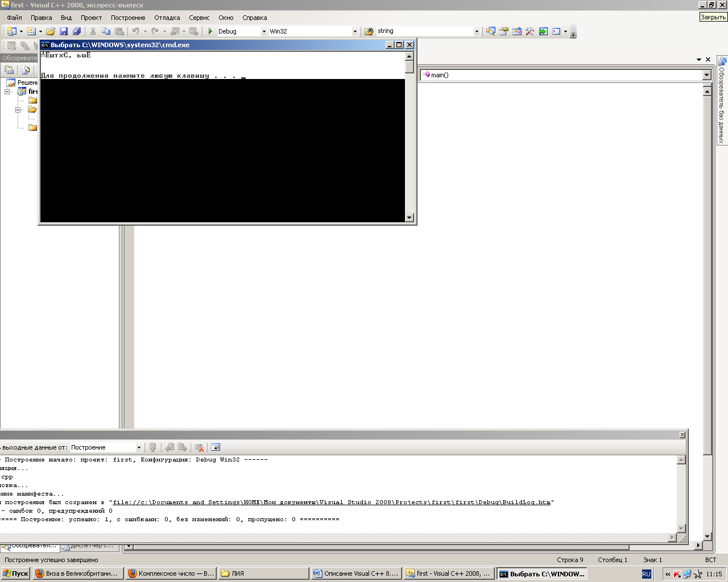Open the main() members dropdown
The height and width of the screenshot is (582, 728).
tap(706, 75)
